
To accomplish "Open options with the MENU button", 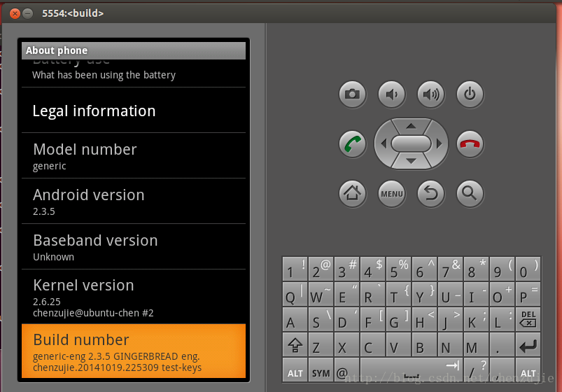I will (x=392, y=194).
